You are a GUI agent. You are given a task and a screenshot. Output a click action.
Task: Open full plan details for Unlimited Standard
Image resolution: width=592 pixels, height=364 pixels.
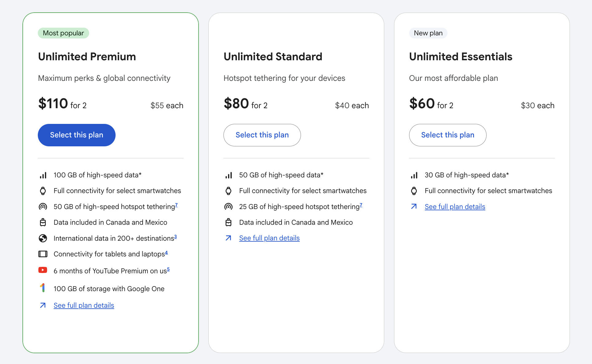click(269, 238)
